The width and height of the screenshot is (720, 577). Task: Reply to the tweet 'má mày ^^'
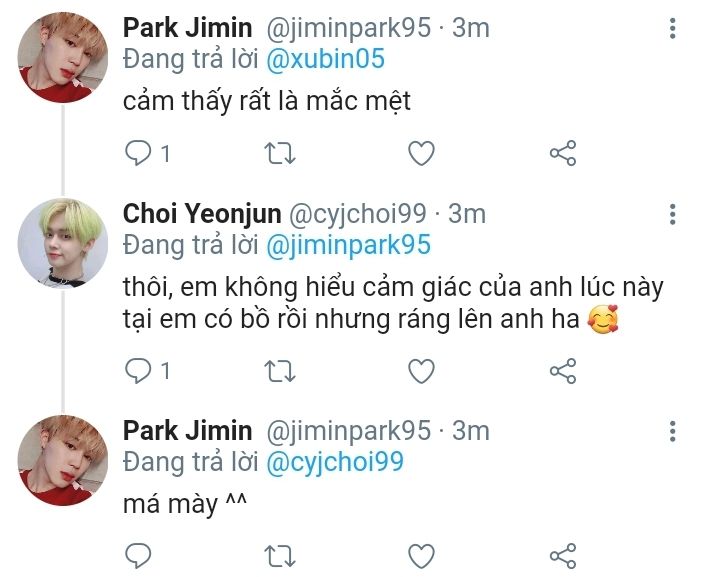pyautogui.click(x=138, y=554)
